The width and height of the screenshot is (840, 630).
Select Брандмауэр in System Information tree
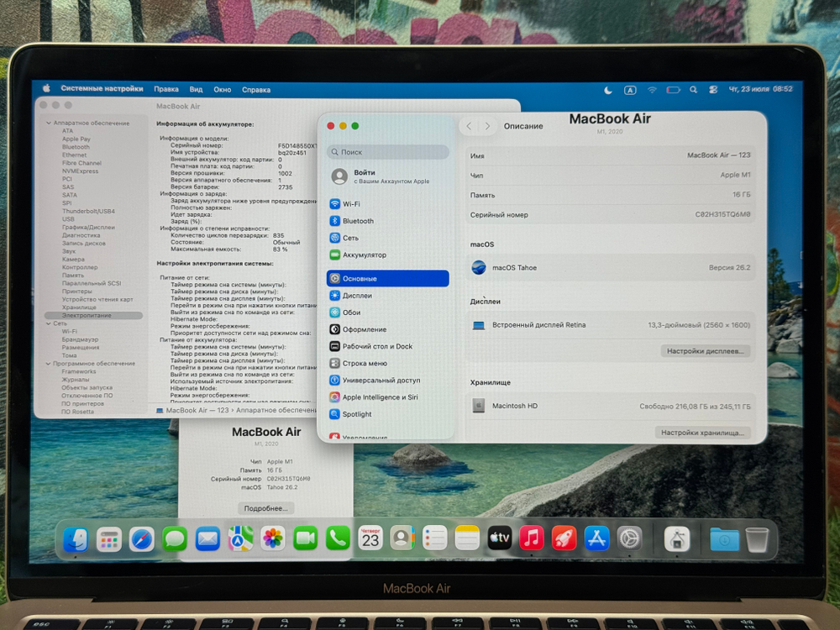(80, 339)
